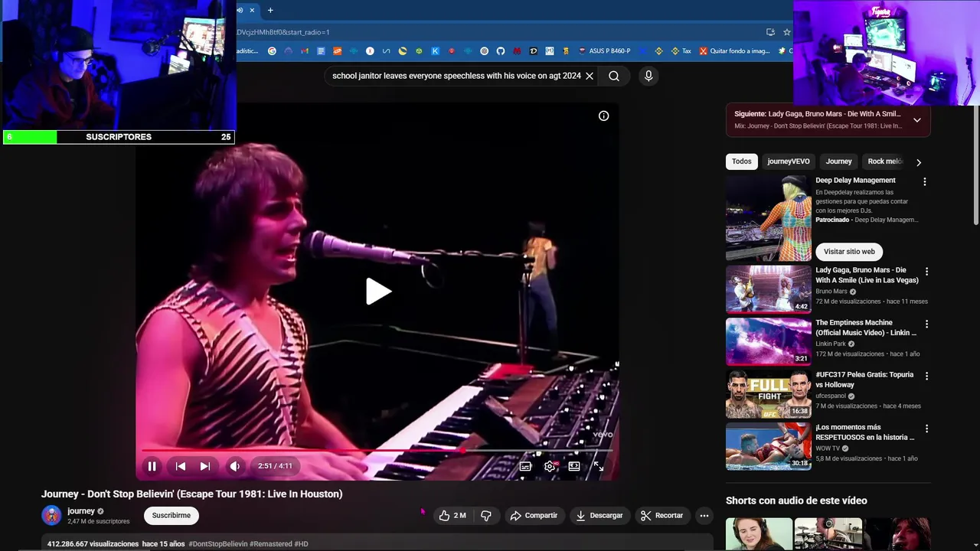
Task: Click the #Remastered hashtag
Action: pos(270,544)
